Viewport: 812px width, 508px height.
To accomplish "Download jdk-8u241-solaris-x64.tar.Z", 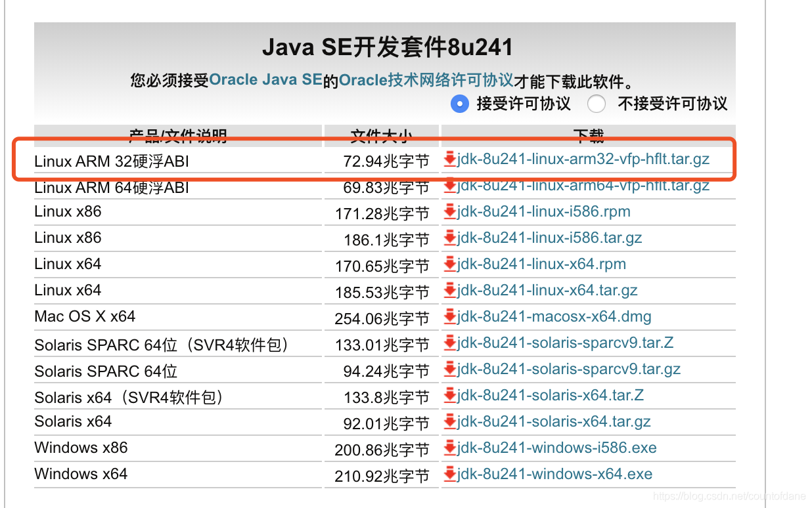I will pyautogui.click(x=550, y=395).
